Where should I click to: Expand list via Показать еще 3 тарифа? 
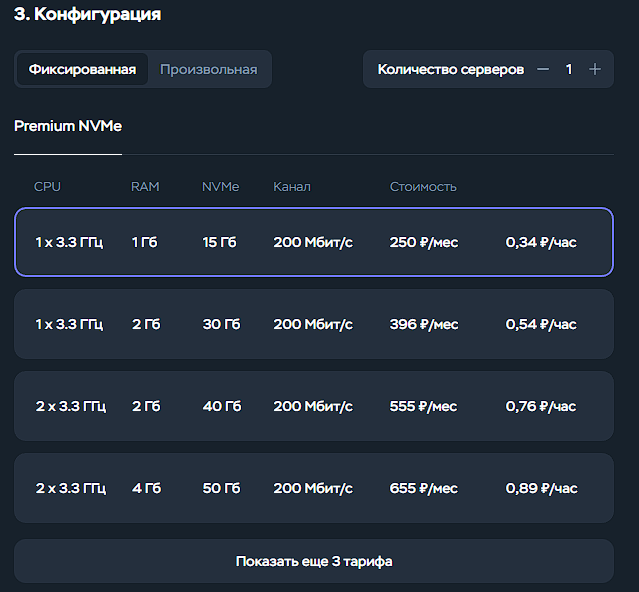tap(314, 561)
